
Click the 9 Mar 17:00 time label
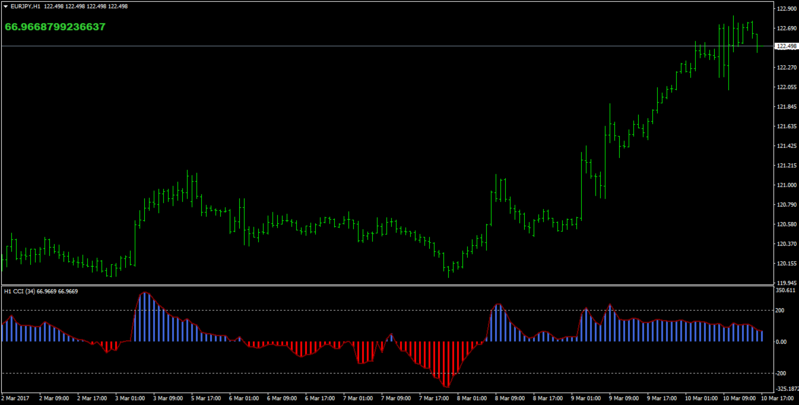tap(662, 398)
